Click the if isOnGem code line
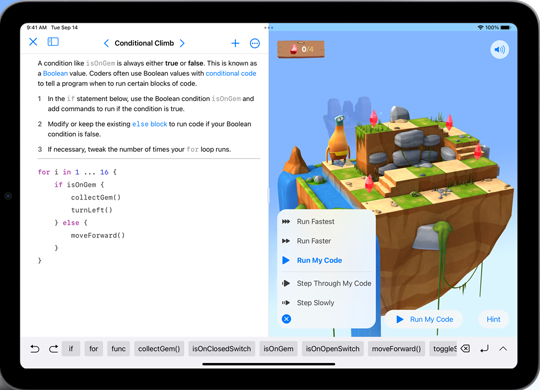540x390 pixels. coord(79,185)
